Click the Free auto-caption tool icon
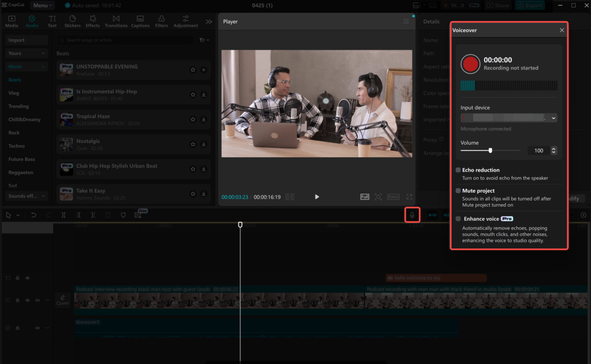The width and height of the screenshot is (591, 364). coord(138,215)
